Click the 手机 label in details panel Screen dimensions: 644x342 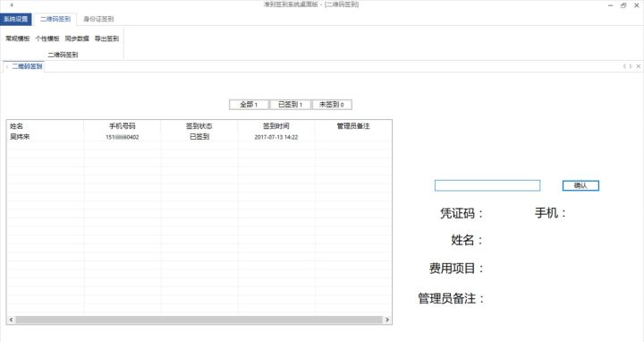(550, 213)
